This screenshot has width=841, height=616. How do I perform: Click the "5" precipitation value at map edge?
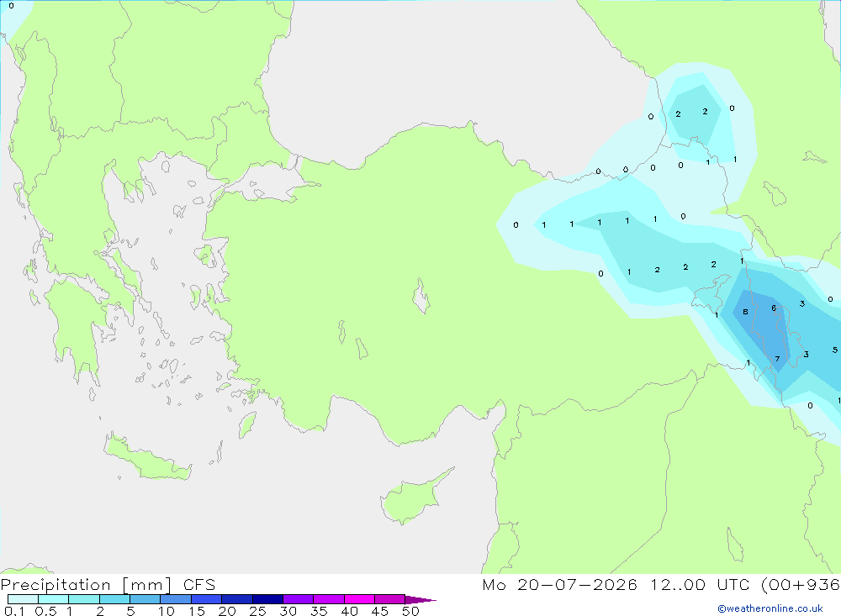tap(835, 350)
